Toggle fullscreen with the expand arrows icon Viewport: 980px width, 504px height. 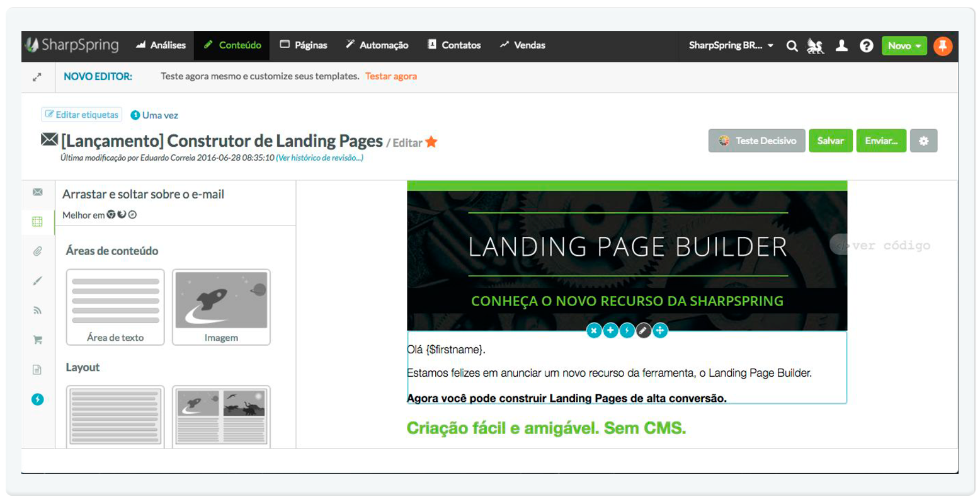pos(37,77)
